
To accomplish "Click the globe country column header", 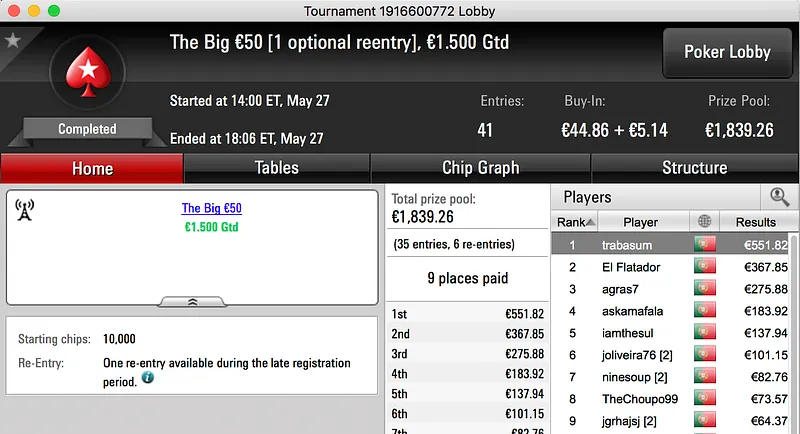I will 705,222.
